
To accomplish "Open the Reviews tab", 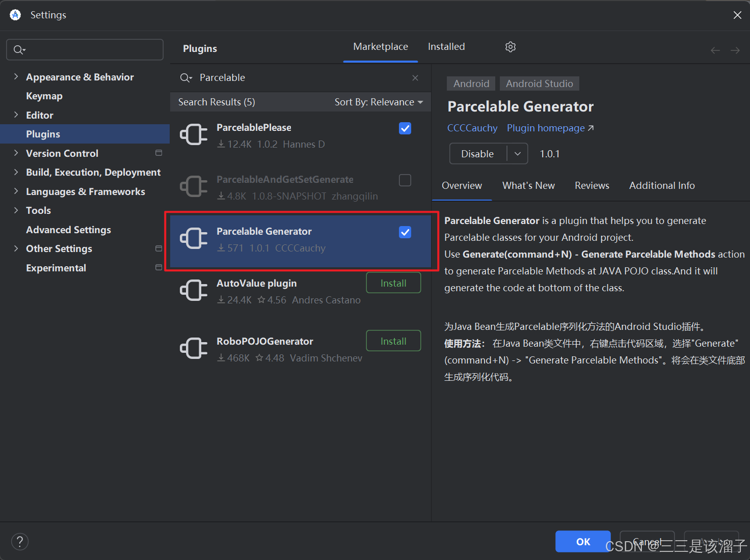I will [592, 186].
